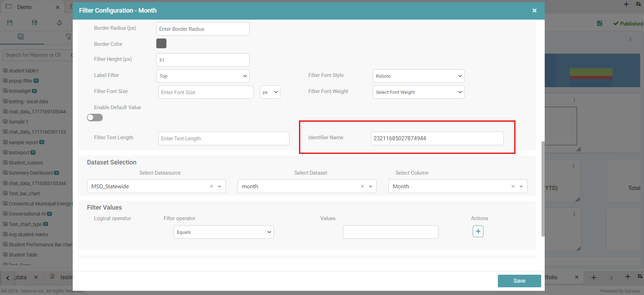Click the Identifier Name input field
The image size is (644, 295).
click(x=437, y=138)
